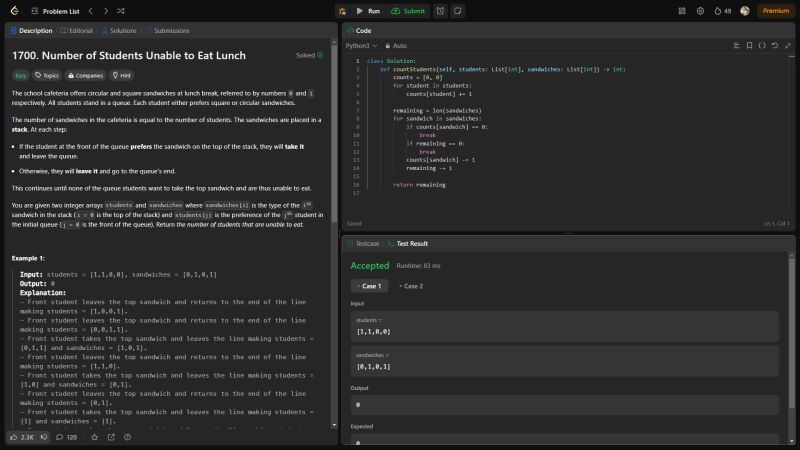800x450 pixels.
Task: Run the code
Action: click(x=368, y=11)
